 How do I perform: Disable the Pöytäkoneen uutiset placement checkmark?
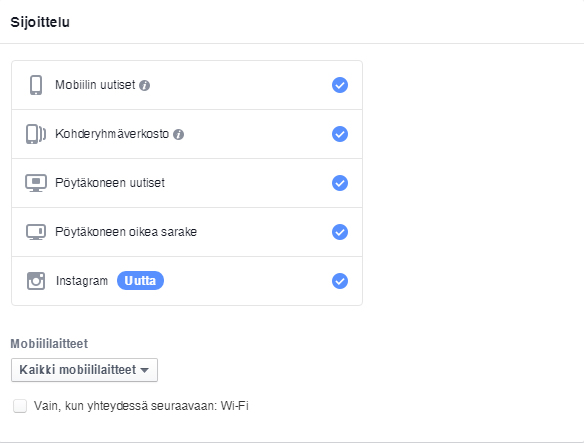(x=340, y=183)
